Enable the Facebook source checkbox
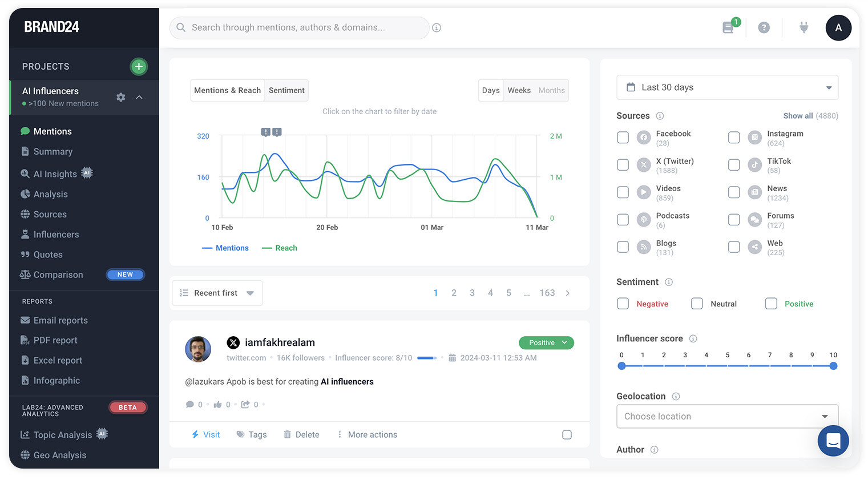Image resolution: width=868 pixels, height=480 pixels. click(x=623, y=138)
